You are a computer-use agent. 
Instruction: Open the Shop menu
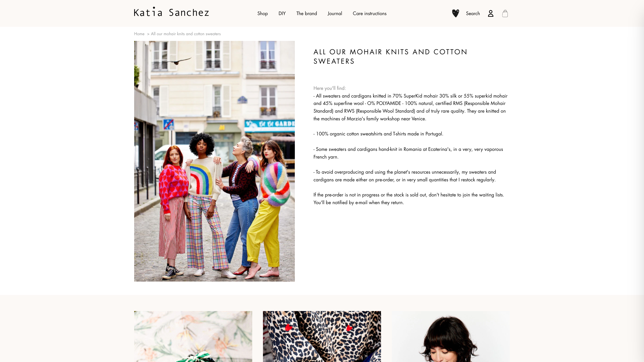pos(262,13)
